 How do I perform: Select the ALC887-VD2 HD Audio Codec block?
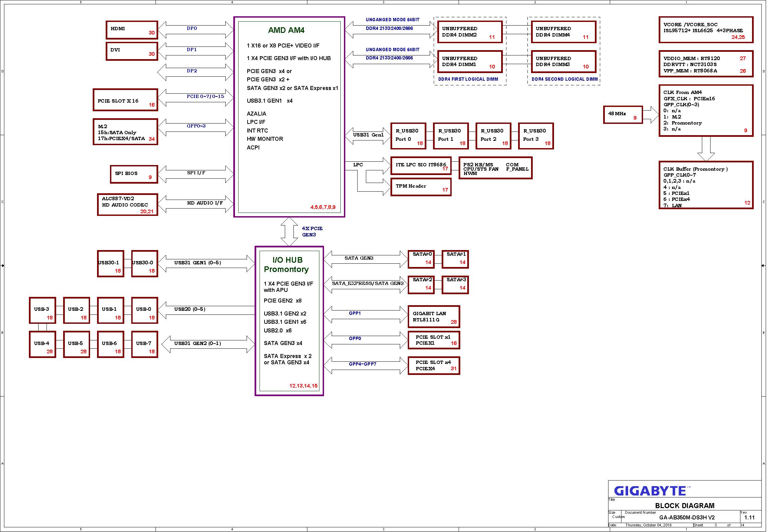(128, 205)
